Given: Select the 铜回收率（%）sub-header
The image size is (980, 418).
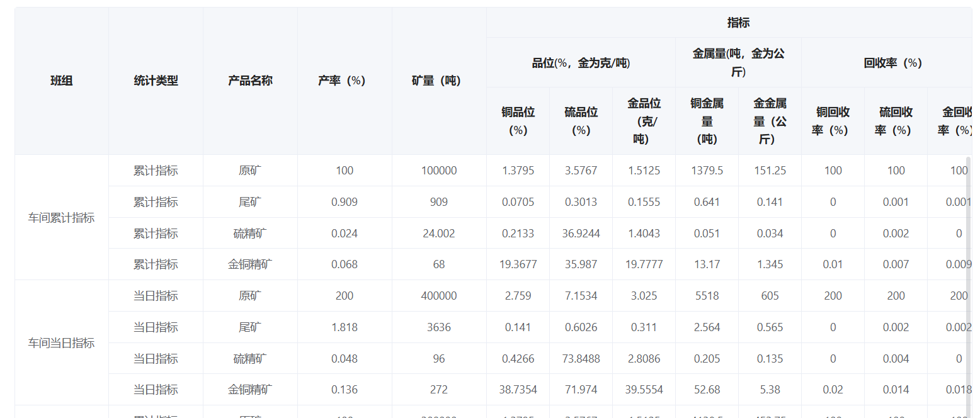Looking at the screenshot, I should 833,121.
